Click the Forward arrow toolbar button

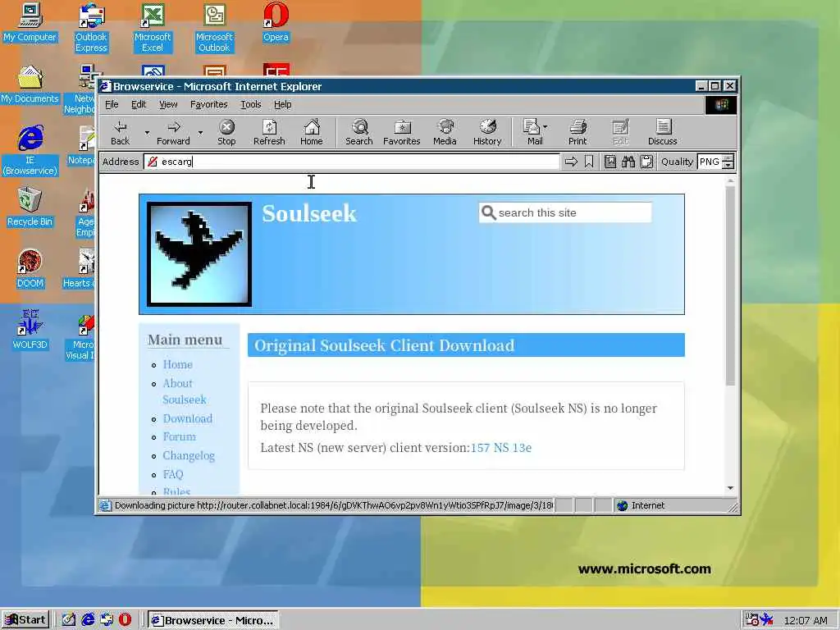[x=173, y=132]
